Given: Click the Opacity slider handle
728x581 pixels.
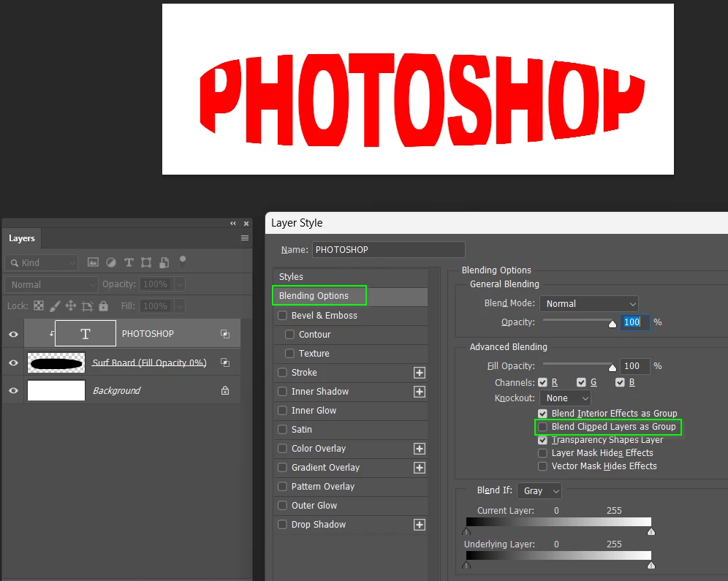Looking at the screenshot, I should 613,324.
